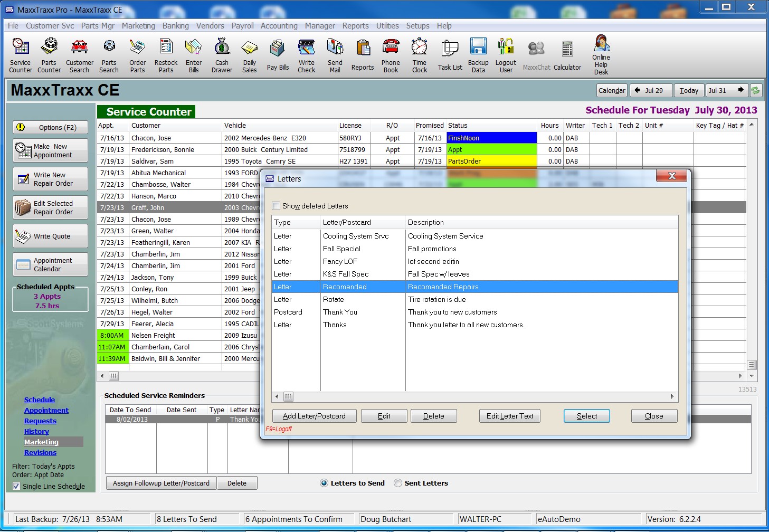Launch Customer Search tool
Image resolution: width=769 pixels, height=532 pixels.
[x=80, y=55]
